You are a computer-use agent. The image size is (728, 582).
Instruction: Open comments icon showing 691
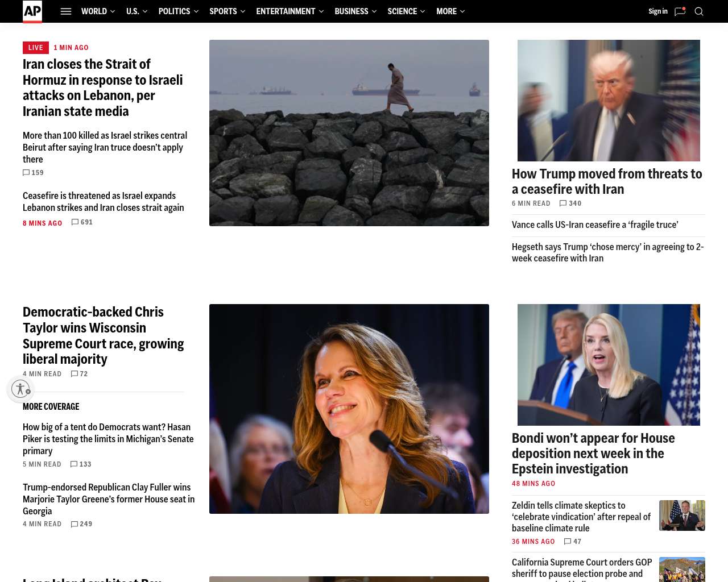tap(75, 222)
